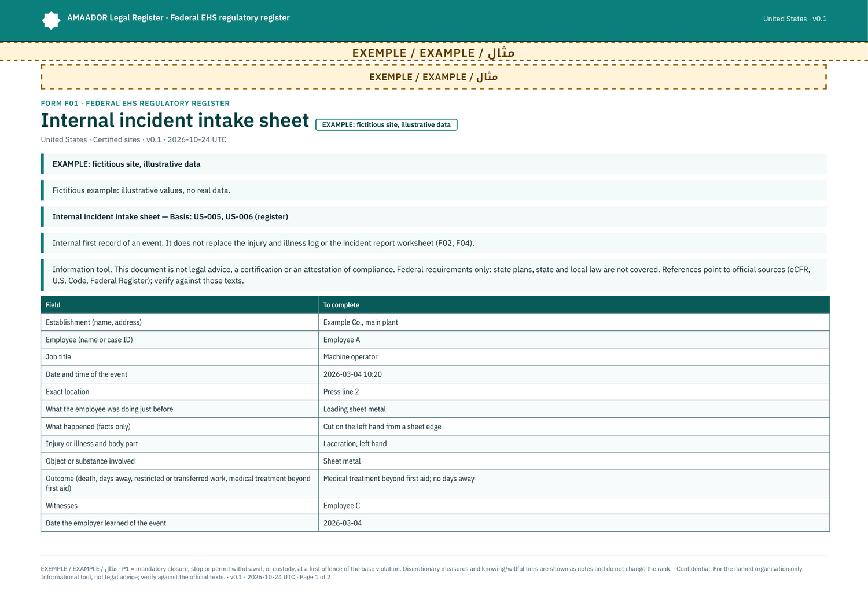Viewport: 868px width, 614px height.
Task: Select the "Internal incident intake sheet" main heading
Action: [x=175, y=120]
